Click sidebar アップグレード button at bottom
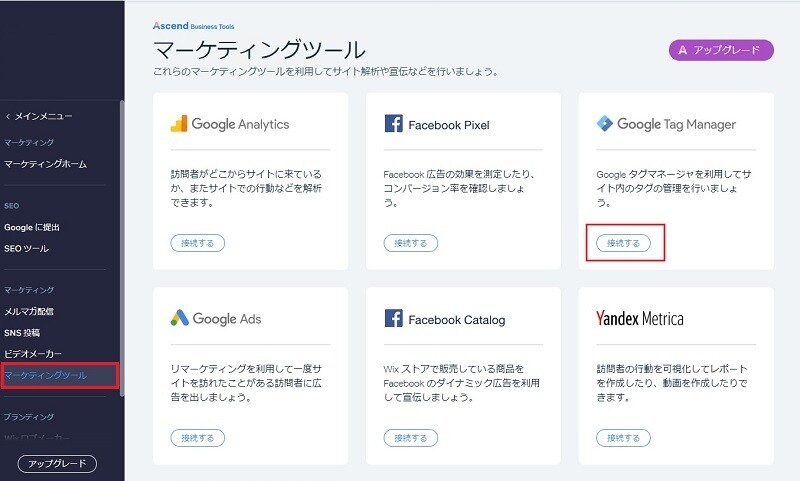800x481 pixels. coord(57,464)
